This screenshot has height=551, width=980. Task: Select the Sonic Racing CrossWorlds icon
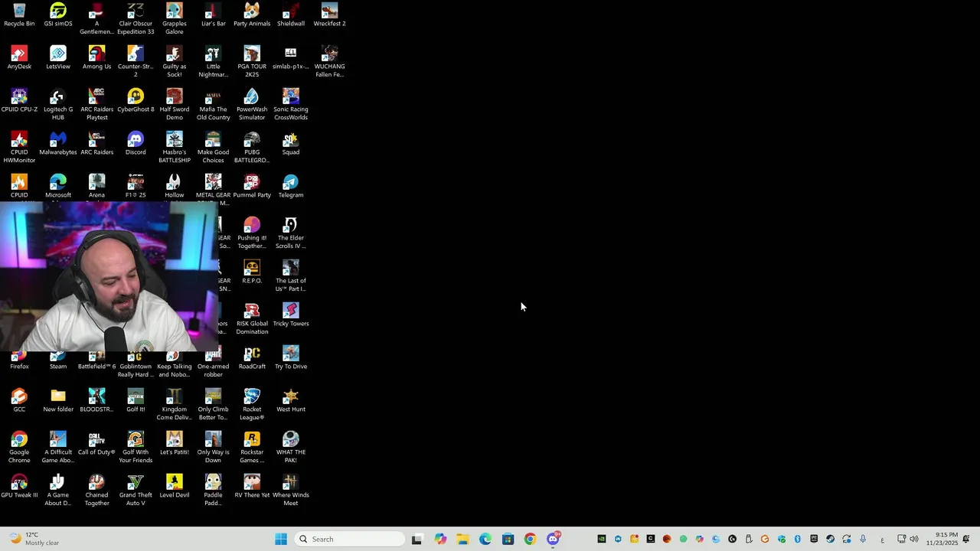pyautogui.click(x=291, y=104)
